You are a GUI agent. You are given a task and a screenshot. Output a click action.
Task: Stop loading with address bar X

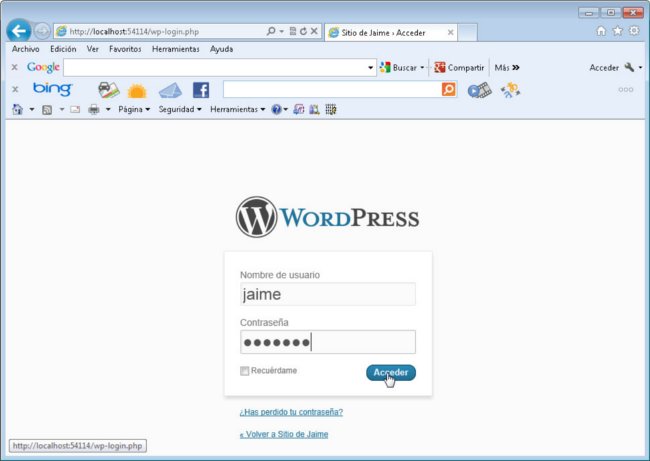coord(314,31)
